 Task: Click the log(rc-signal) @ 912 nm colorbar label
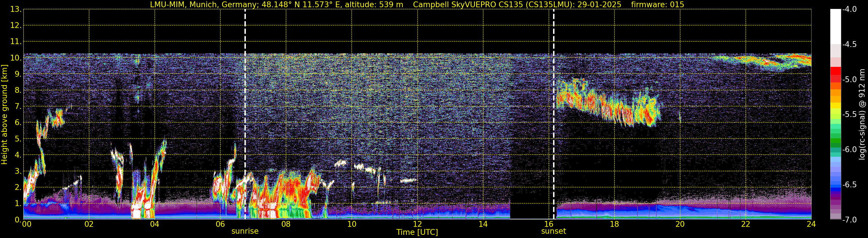tap(862, 114)
